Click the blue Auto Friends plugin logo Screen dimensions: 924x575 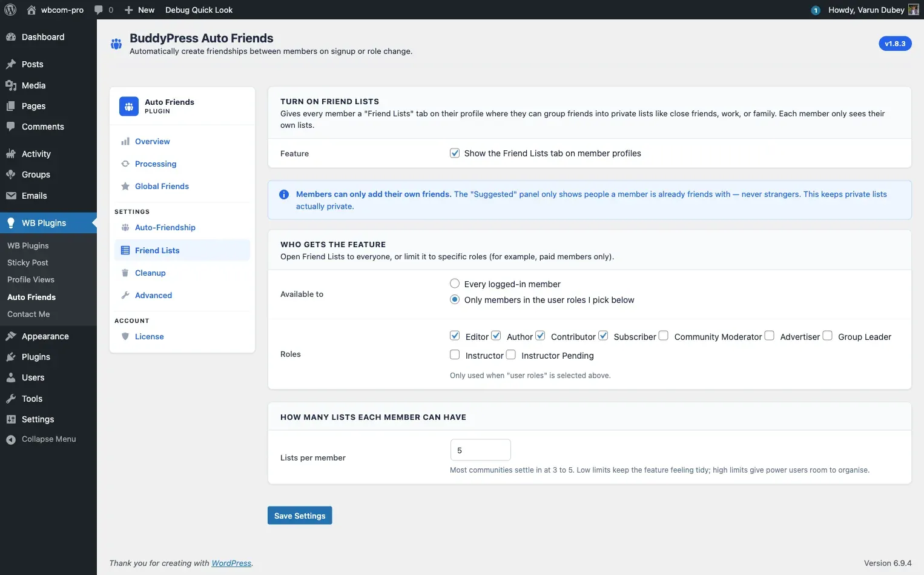coord(129,107)
